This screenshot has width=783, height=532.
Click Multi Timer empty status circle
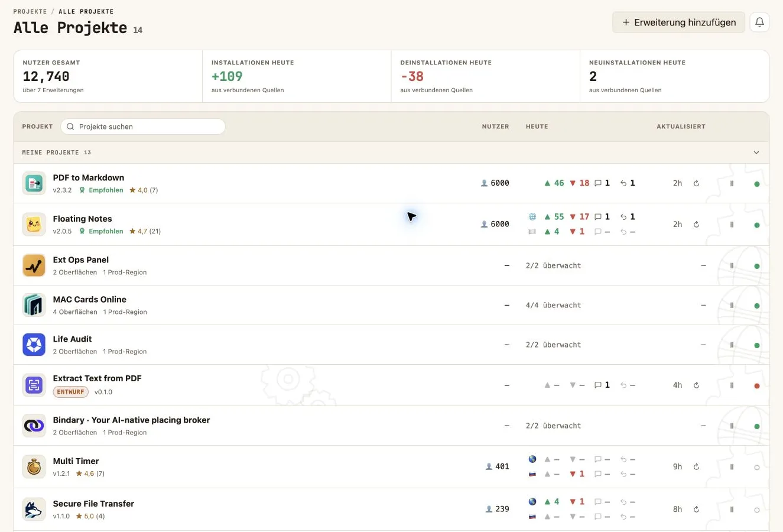pyautogui.click(x=757, y=468)
